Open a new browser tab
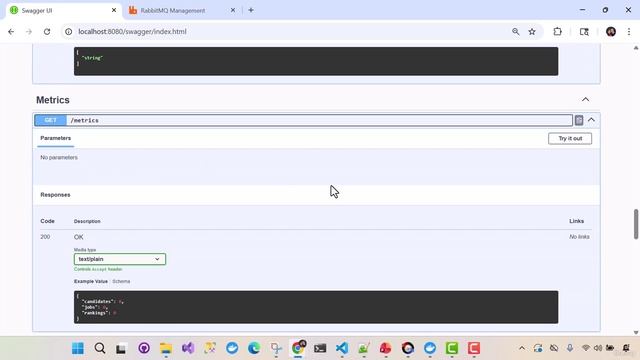Image resolution: width=640 pixels, height=360 pixels. click(x=251, y=10)
